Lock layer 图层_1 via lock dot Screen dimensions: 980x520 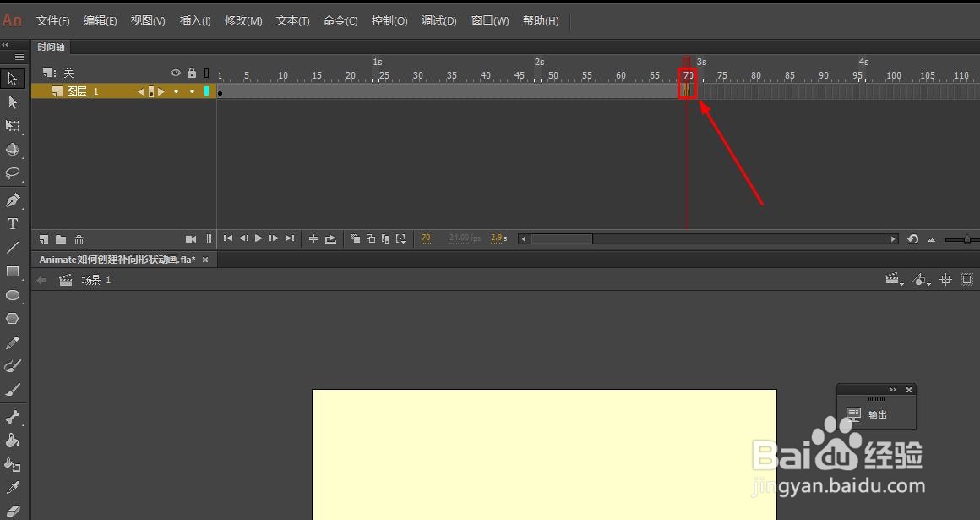[x=192, y=91]
